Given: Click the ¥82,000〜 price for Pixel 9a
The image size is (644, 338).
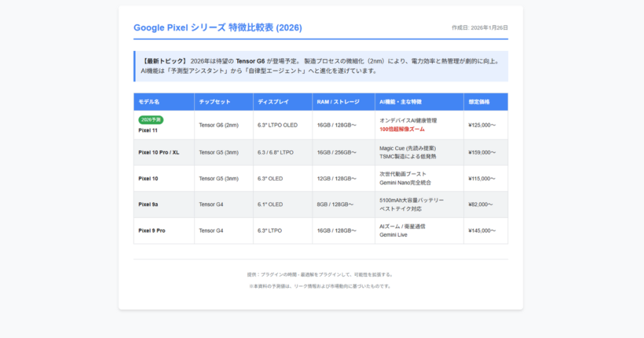Looking at the screenshot, I should [x=480, y=204].
